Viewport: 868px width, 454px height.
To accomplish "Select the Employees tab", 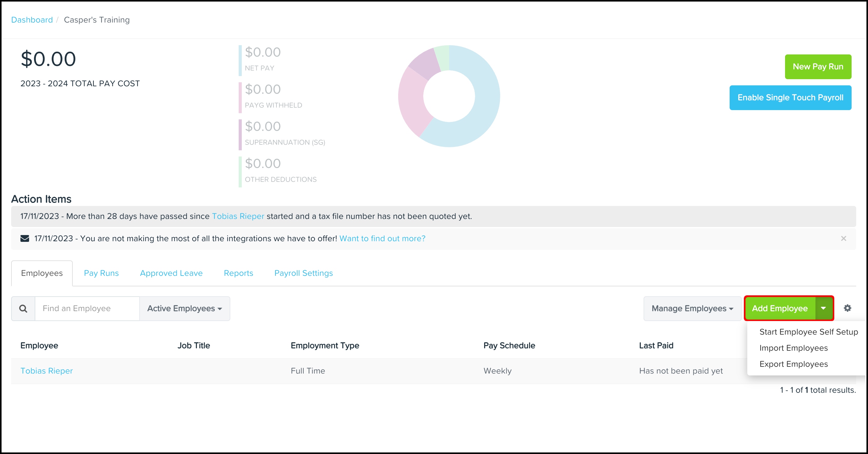I will pyautogui.click(x=42, y=273).
